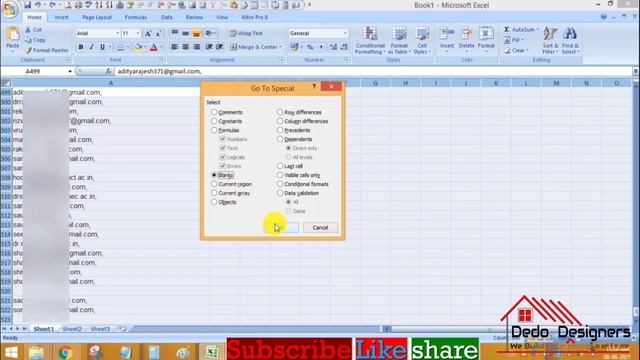Apply the yellow fill color swatch
Screen dimensions: 640x360
click(x=138, y=47)
